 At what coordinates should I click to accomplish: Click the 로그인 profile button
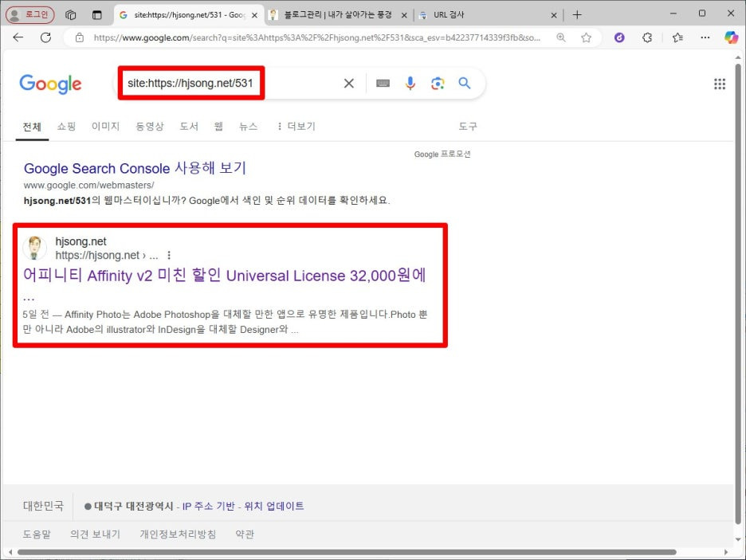point(29,14)
